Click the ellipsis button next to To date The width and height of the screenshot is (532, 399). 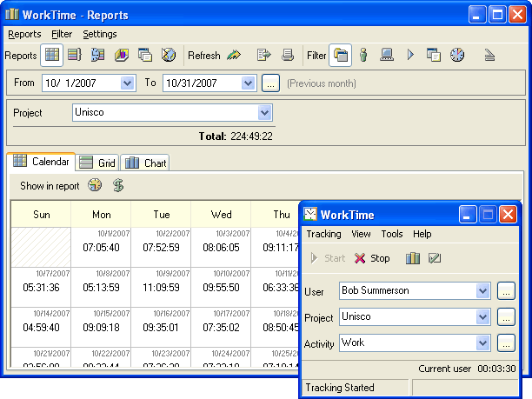[x=270, y=83]
